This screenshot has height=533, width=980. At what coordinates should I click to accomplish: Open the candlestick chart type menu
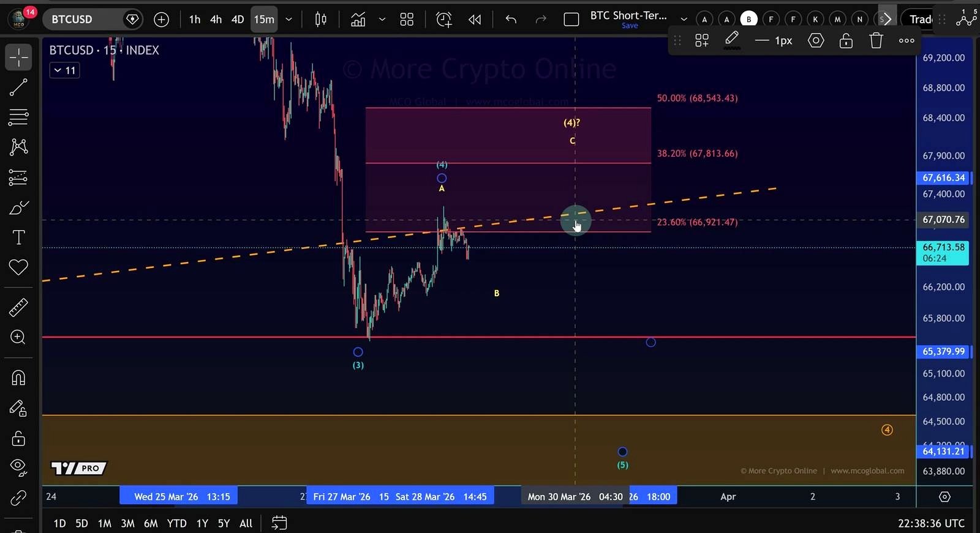click(x=321, y=20)
